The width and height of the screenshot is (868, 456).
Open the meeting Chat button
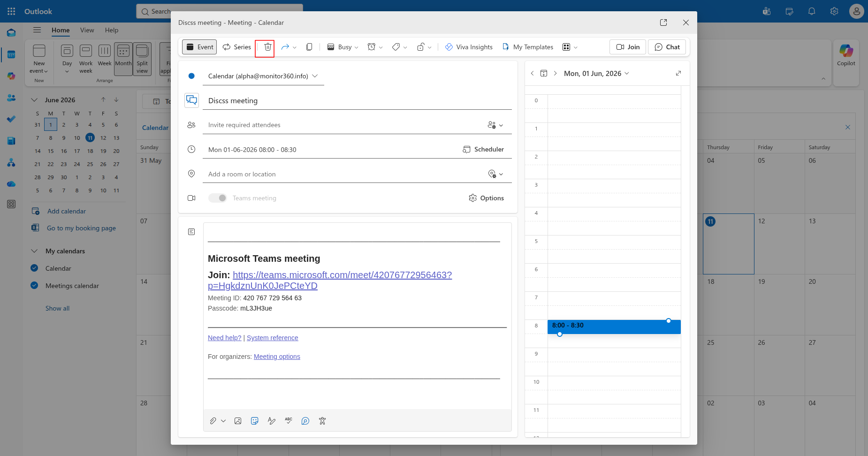pos(667,47)
